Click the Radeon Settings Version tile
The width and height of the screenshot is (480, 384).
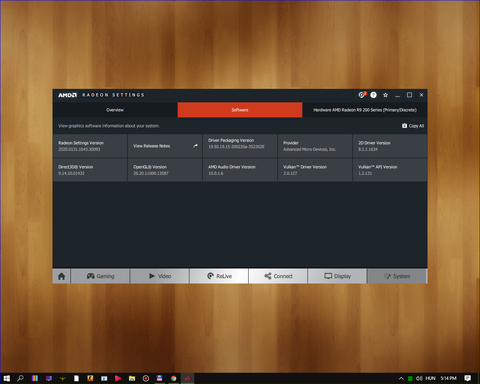click(x=90, y=146)
